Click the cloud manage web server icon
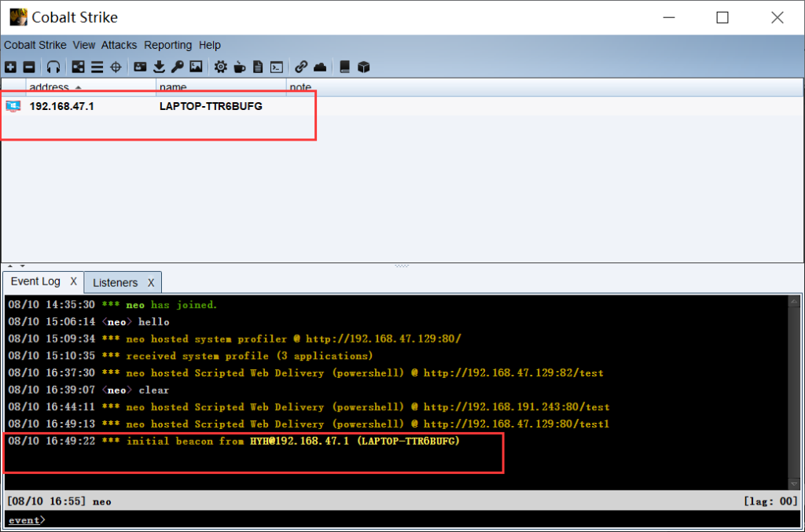Viewport: 805px width, 532px height. pos(320,68)
